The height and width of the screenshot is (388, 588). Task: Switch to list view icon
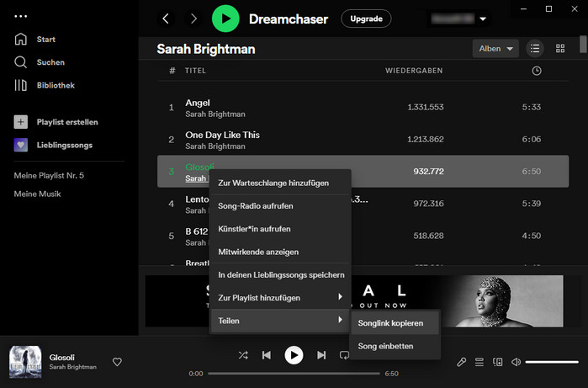(535, 49)
